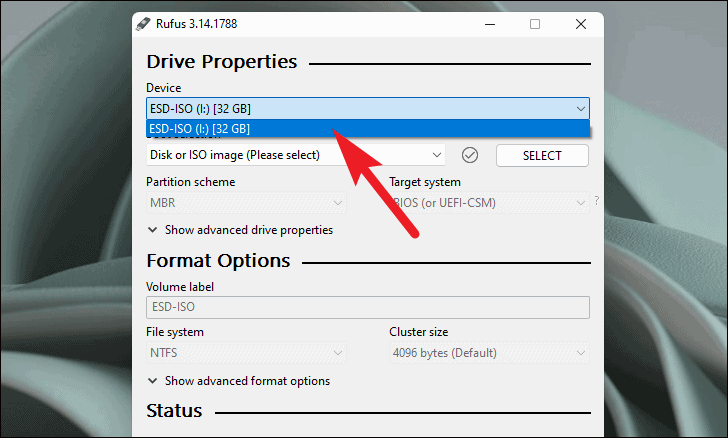
Task: Open the NTFS File system dropdown
Action: [x=246, y=353]
